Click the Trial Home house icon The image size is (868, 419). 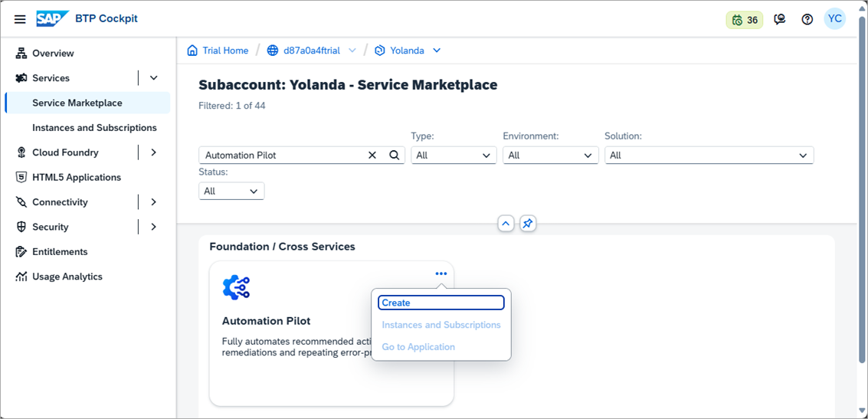[192, 51]
